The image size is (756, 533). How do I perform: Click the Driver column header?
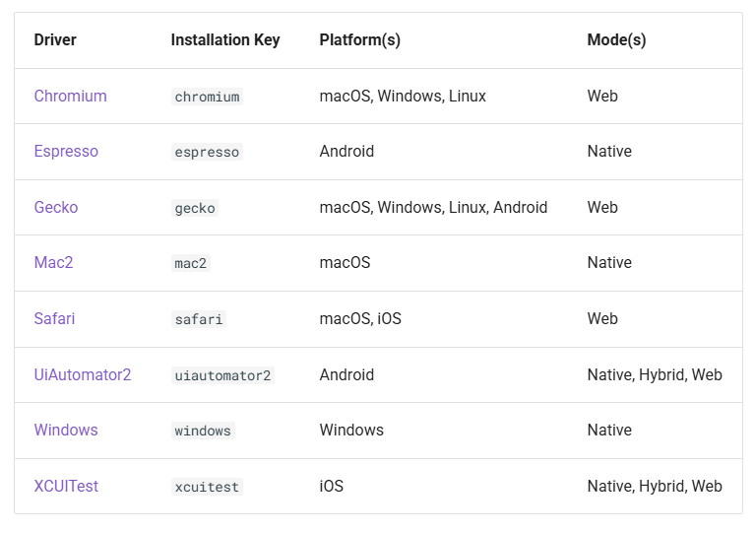[55, 40]
